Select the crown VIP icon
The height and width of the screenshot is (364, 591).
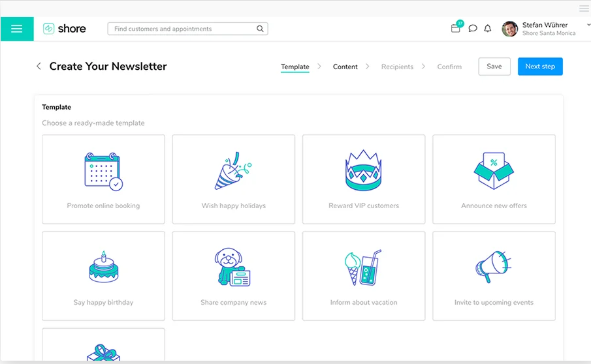tap(363, 170)
